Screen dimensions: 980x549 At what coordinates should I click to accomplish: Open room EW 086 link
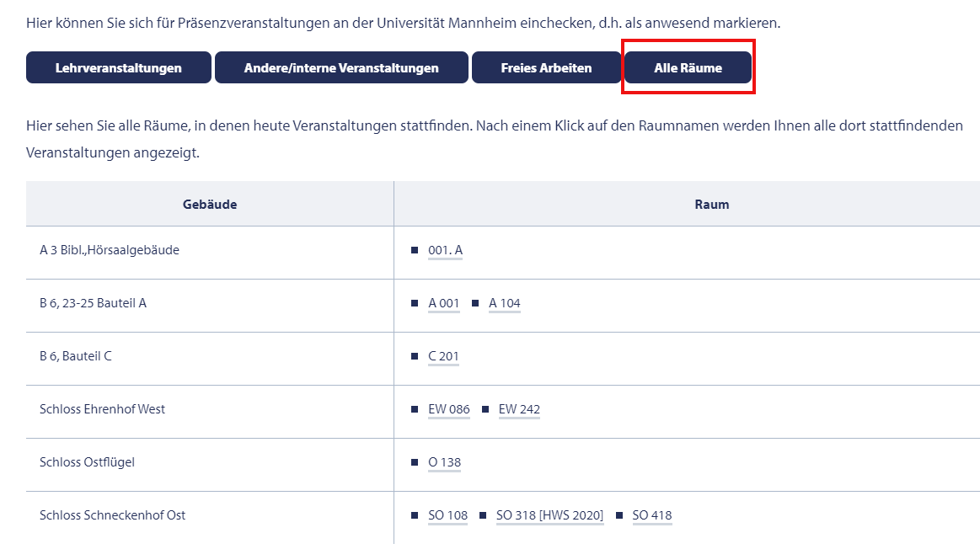pos(449,410)
